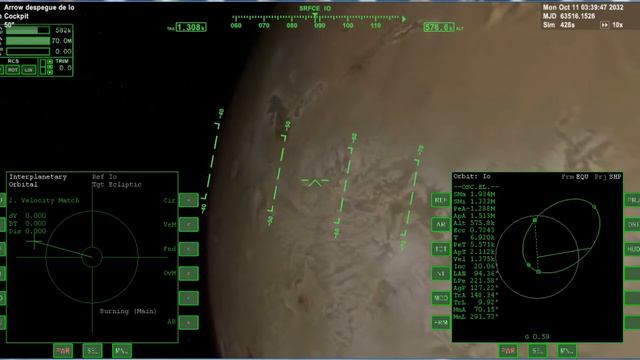The height and width of the screenshot is (360, 640).
Task: Click AR auto-reference button on Orbit MFD
Action: pyautogui.click(x=440, y=224)
